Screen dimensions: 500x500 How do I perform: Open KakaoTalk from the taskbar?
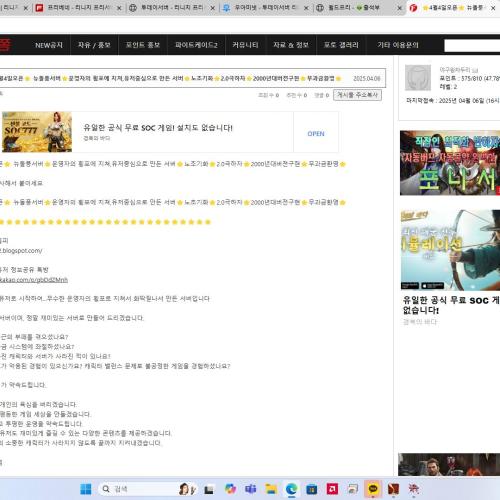[x=373, y=489]
